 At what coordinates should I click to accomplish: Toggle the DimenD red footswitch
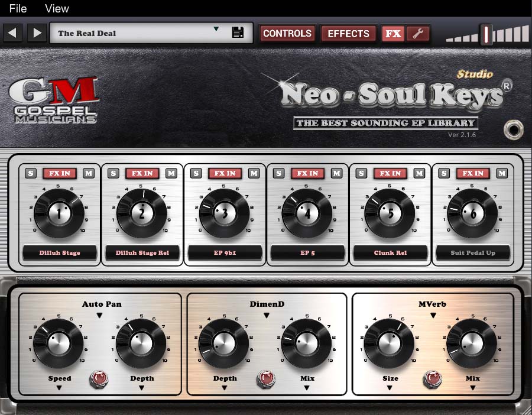click(x=266, y=380)
